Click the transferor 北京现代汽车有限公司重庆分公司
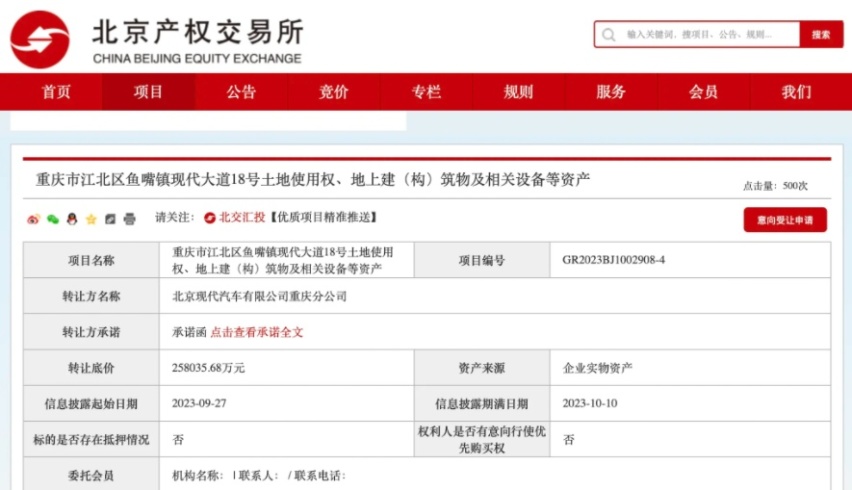852x490 pixels. pos(259,296)
